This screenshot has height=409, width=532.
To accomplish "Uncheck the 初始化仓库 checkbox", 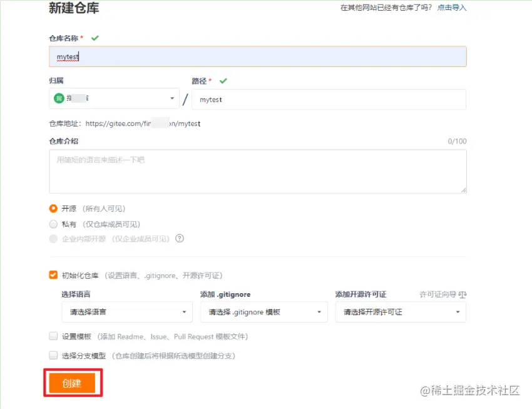I will 53,275.
